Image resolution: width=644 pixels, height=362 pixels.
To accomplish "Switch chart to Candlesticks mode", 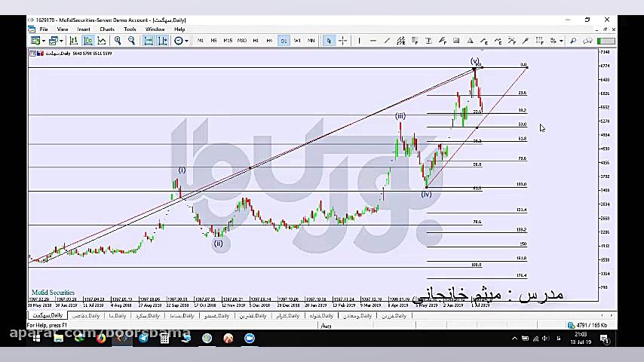I will 88,41.
